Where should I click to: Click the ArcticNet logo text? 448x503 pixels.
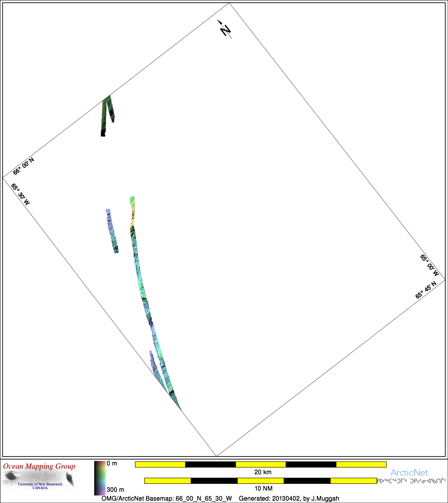[409, 472]
